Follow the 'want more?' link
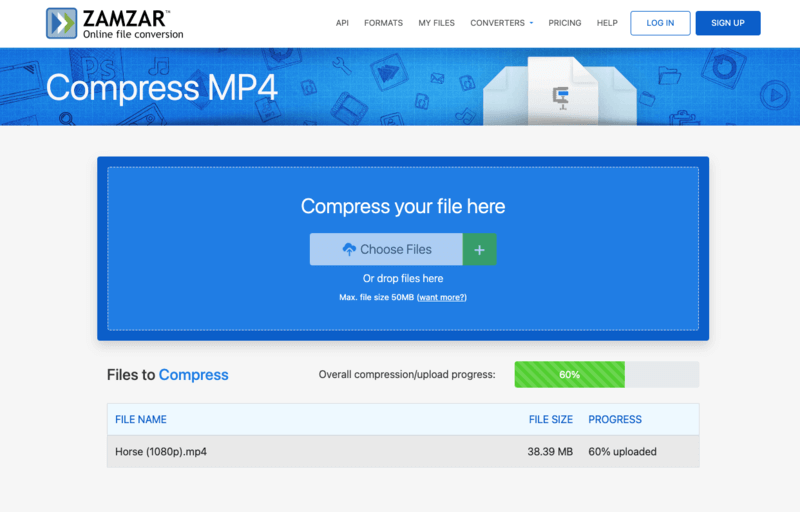The height and width of the screenshot is (512, 800). click(442, 297)
